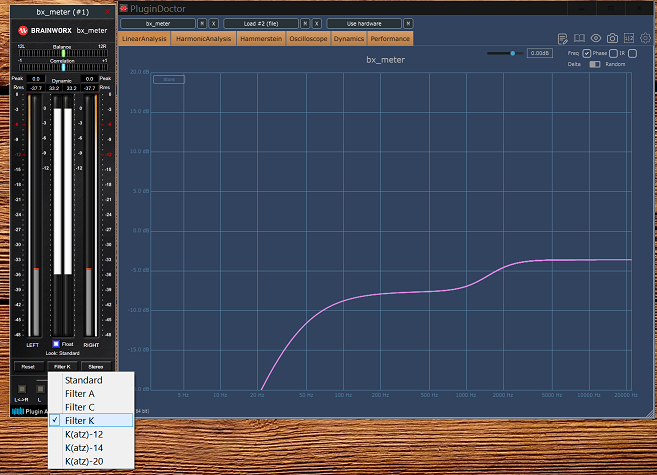Image resolution: width=657 pixels, height=475 pixels.
Task: Close the bx_meter (#1) window
Action: 108,12
